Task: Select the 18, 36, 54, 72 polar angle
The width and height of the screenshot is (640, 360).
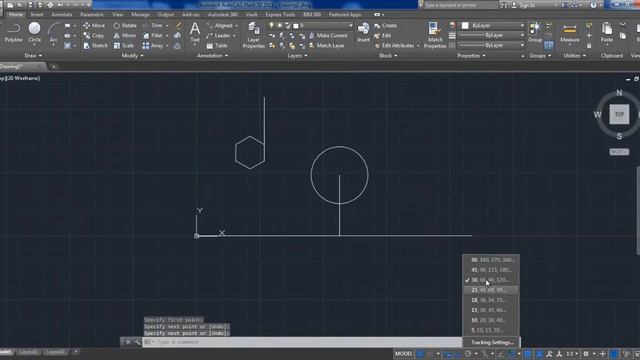Action: [x=491, y=300]
